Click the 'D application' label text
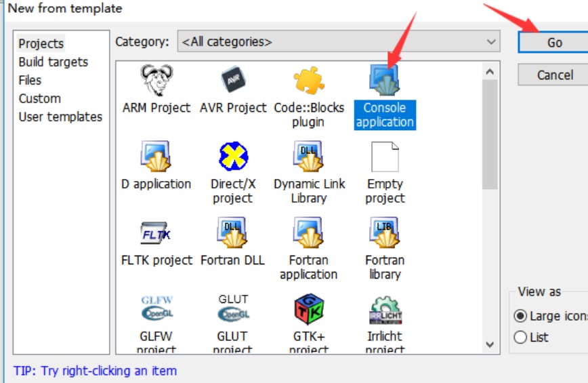Screen dimensions: 588x383 [156, 184]
